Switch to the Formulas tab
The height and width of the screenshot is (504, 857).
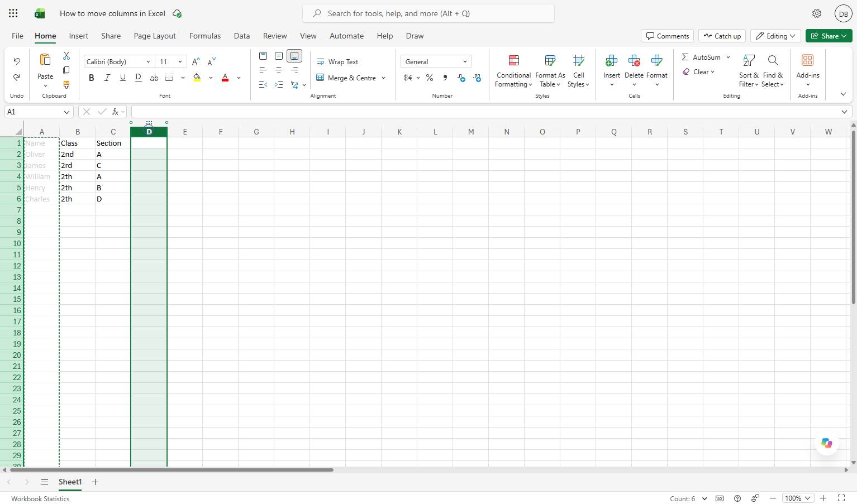tap(205, 36)
